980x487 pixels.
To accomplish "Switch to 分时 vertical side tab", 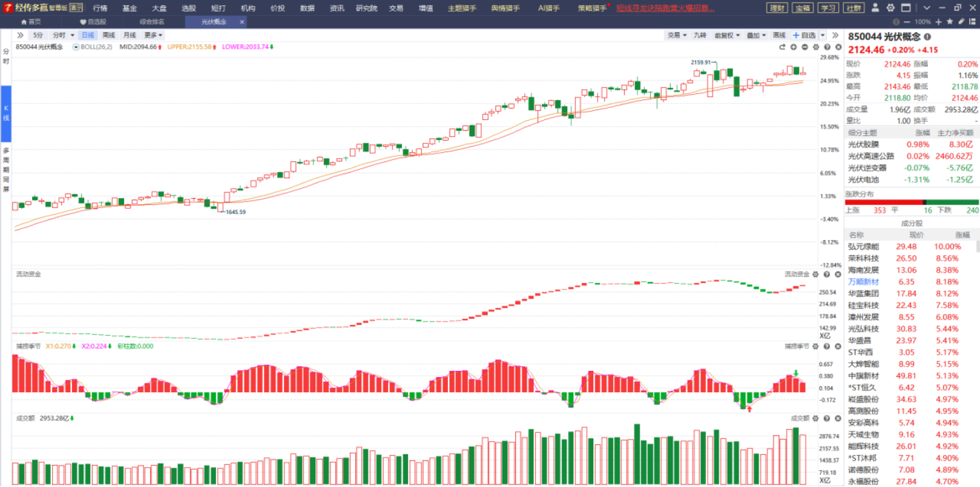I will pos(6,57).
